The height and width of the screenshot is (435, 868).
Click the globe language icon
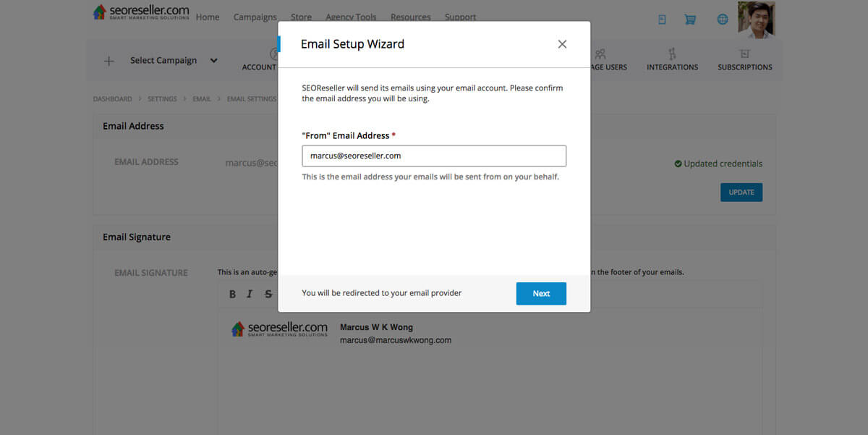pyautogui.click(x=722, y=20)
